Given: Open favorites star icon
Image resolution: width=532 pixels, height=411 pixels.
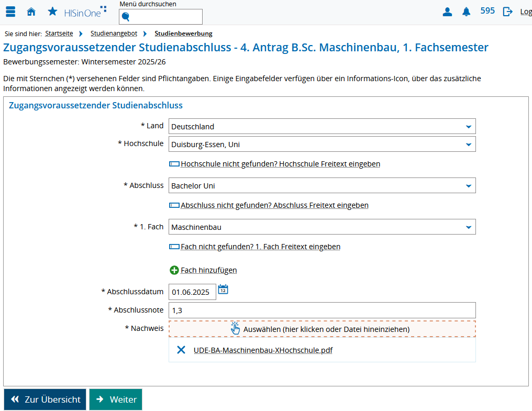Looking at the screenshot, I should click(x=52, y=12).
